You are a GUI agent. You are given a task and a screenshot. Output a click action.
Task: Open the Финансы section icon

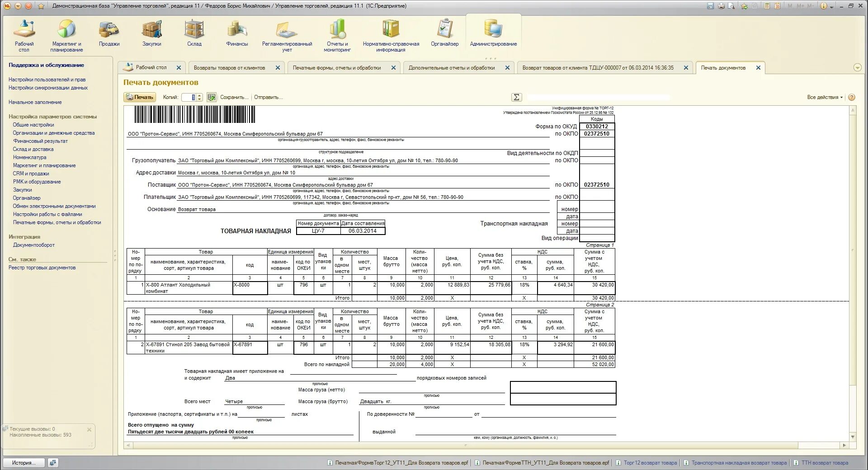point(237,33)
